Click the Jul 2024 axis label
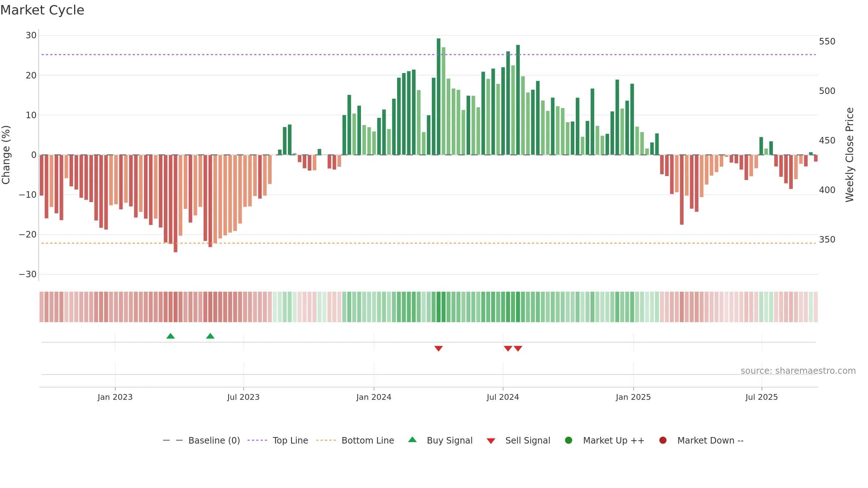The image size is (868, 488). (503, 397)
